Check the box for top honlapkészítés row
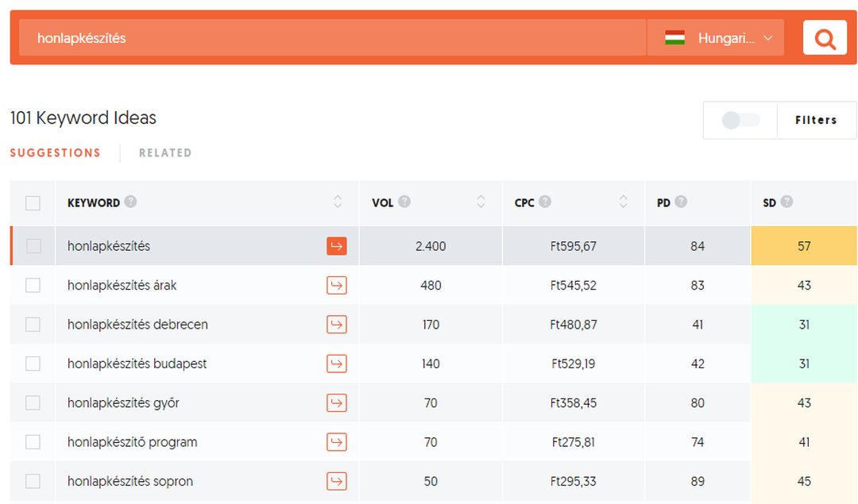This screenshot has width=858, height=504. (x=33, y=246)
